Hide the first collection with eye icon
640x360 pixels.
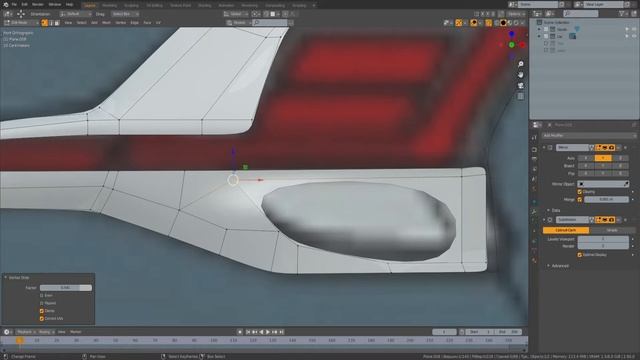point(634,29)
